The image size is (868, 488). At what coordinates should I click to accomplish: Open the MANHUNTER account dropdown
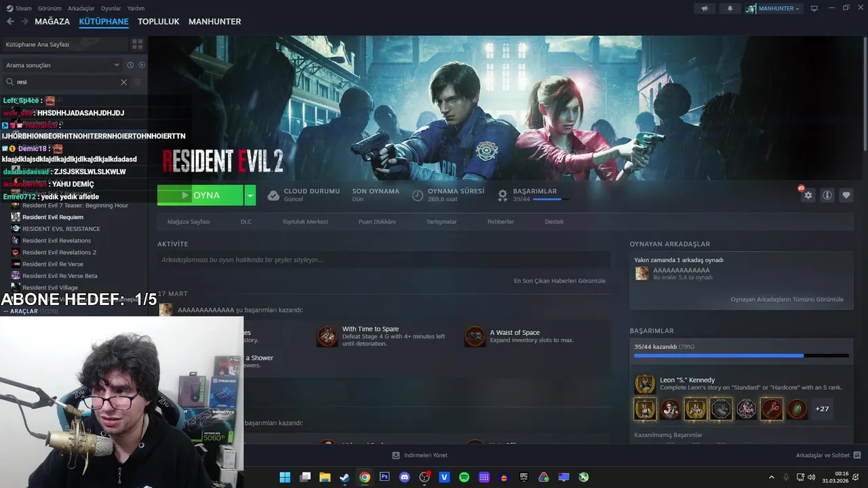click(x=773, y=8)
